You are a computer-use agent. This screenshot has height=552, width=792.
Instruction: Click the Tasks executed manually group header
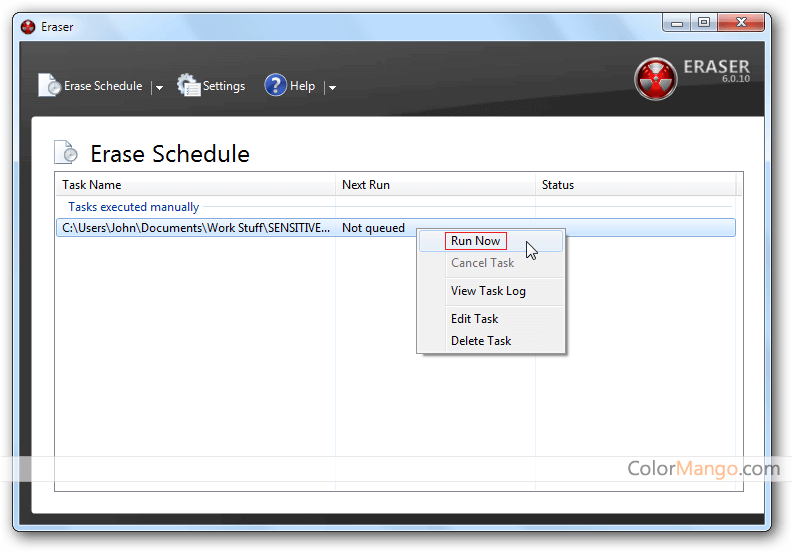[133, 207]
